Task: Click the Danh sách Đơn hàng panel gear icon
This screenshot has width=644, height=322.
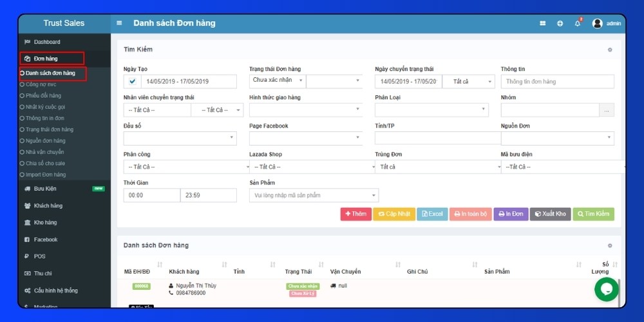Action: [610, 245]
